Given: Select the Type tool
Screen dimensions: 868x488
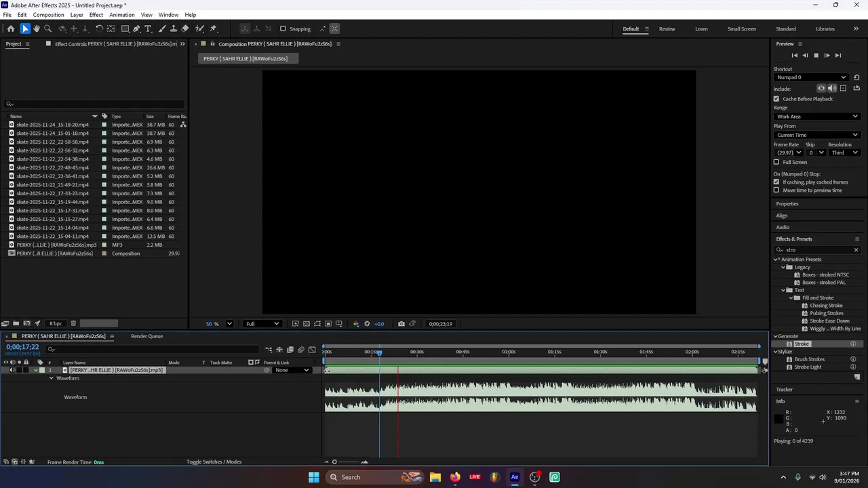Looking at the screenshot, I should click(x=148, y=28).
